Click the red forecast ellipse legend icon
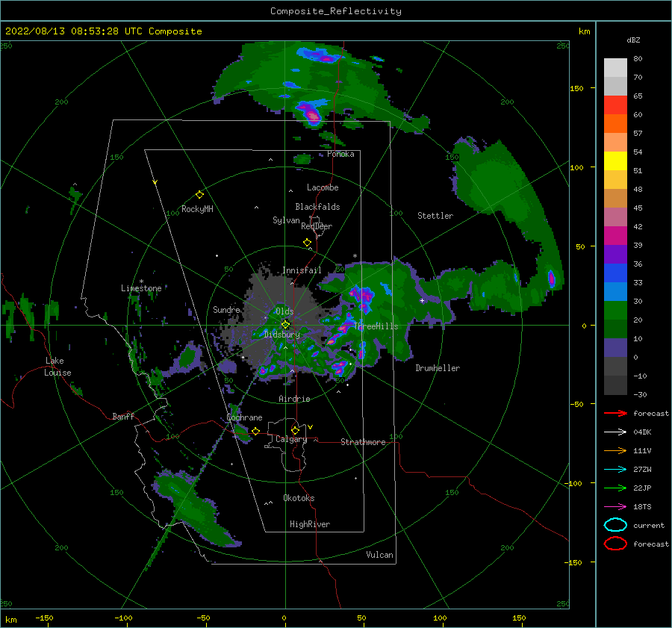Image resolution: width=672 pixels, height=628 pixels. coord(615,544)
